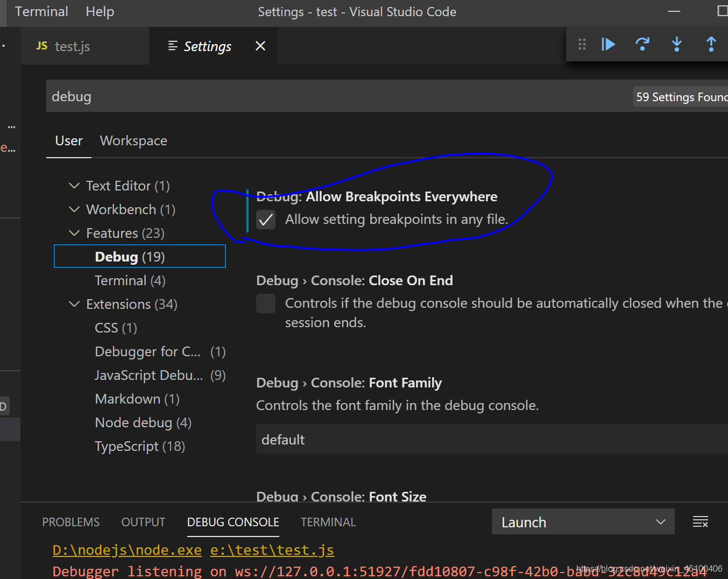728x579 pixels.
Task: Click the Step Out debug icon
Action: [711, 44]
